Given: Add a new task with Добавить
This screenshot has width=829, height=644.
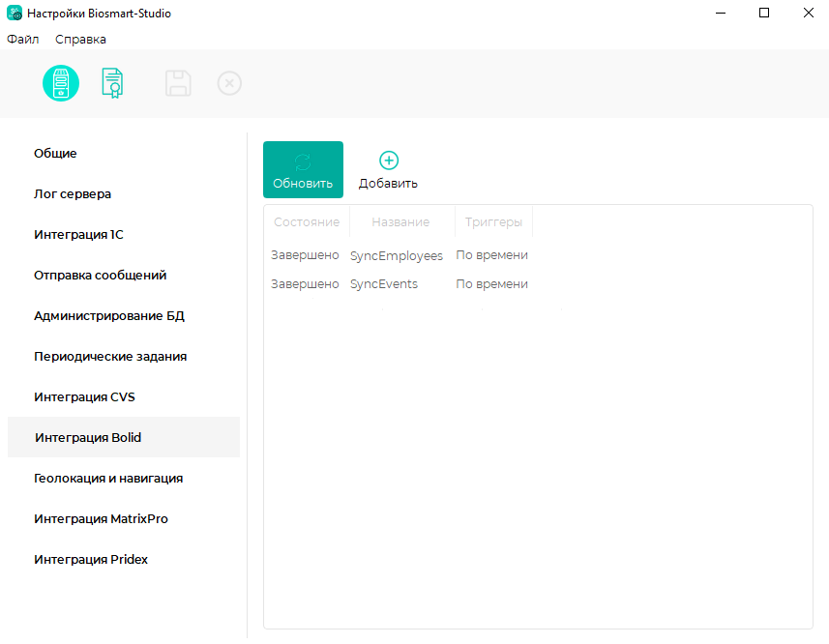Looking at the screenshot, I should pyautogui.click(x=388, y=169).
